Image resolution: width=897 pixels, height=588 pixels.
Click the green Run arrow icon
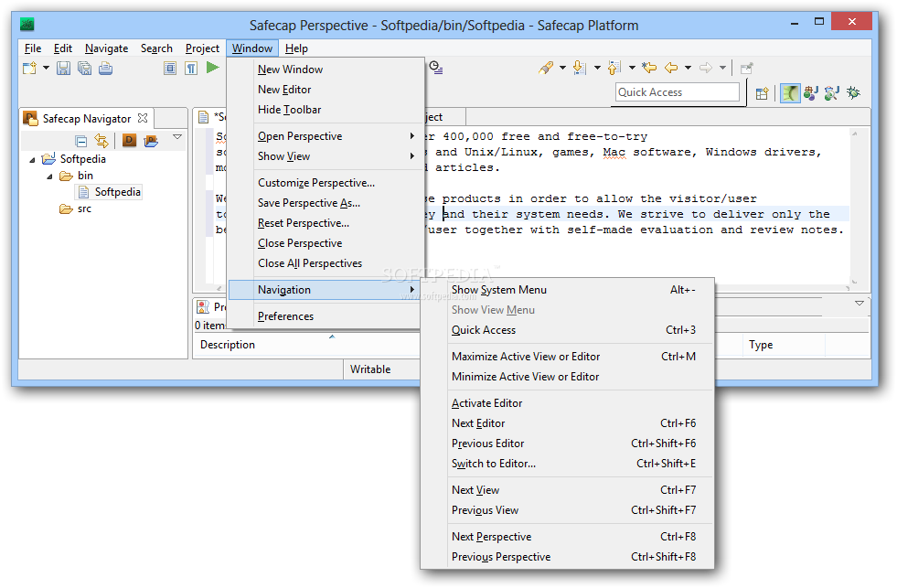(213, 68)
